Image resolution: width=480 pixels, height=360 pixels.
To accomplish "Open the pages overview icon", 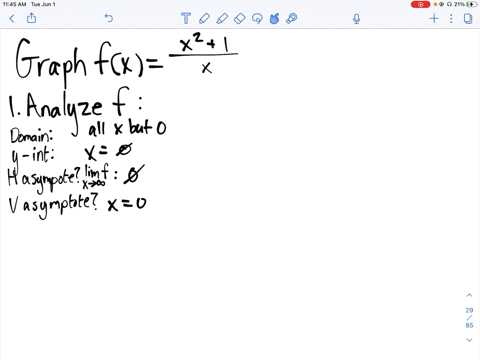I will [468, 18].
